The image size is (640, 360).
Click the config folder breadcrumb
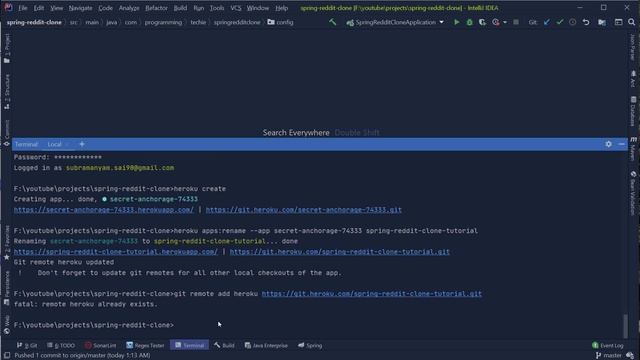click(280, 22)
